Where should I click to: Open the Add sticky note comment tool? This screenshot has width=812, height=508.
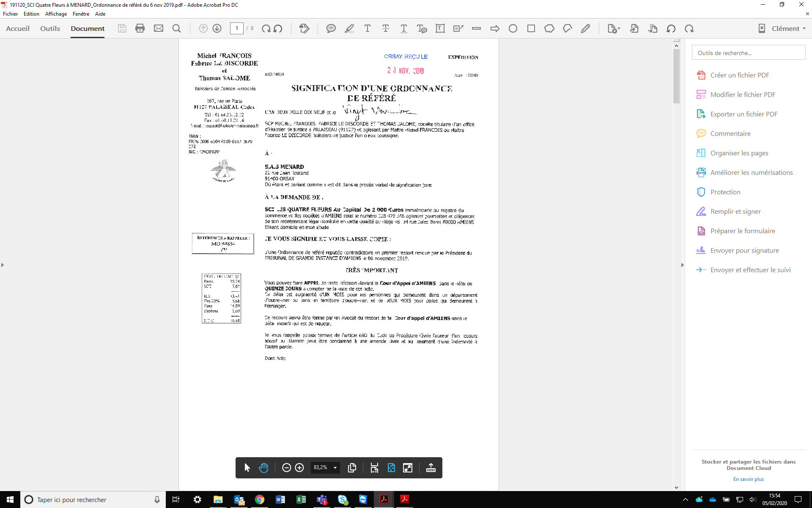click(x=331, y=28)
